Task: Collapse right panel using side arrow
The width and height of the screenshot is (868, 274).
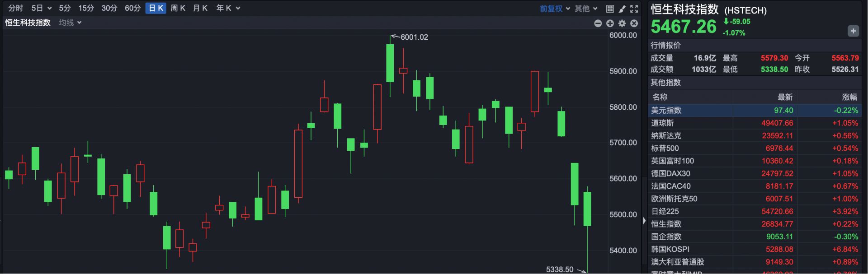Action: pos(644,221)
